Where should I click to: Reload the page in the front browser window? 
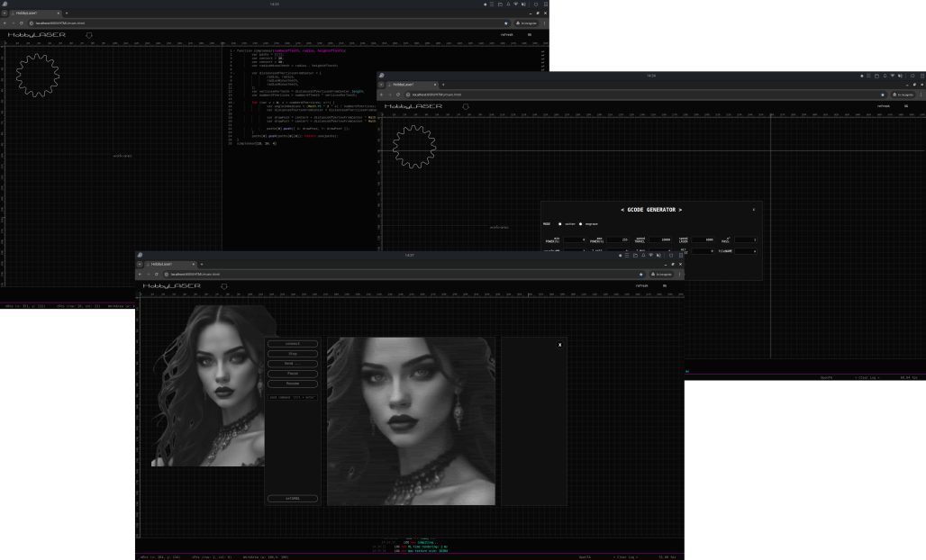(x=156, y=274)
